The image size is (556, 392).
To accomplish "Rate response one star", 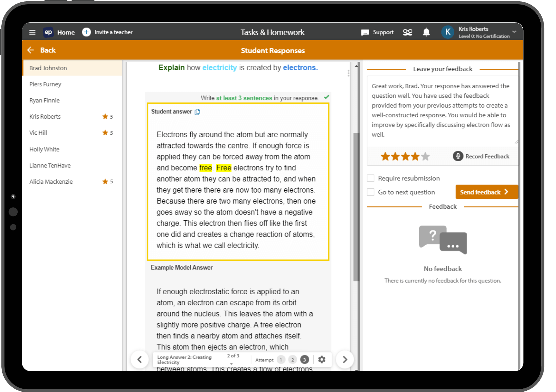I will (x=385, y=157).
